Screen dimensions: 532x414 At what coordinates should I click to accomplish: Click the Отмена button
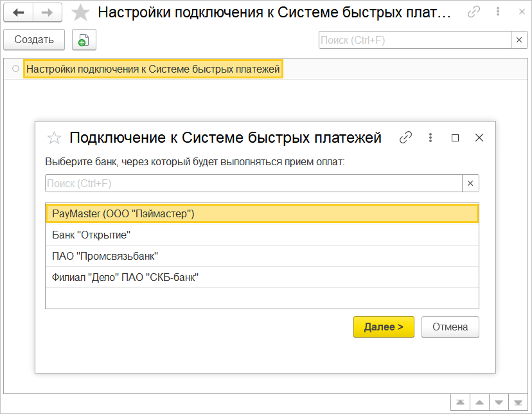[x=450, y=327]
